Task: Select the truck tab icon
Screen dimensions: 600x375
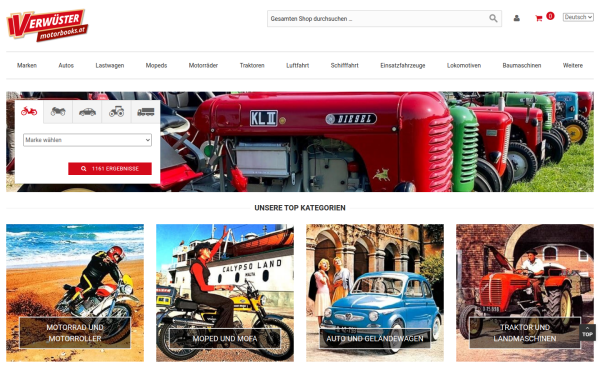Action: click(x=145, y=112)
